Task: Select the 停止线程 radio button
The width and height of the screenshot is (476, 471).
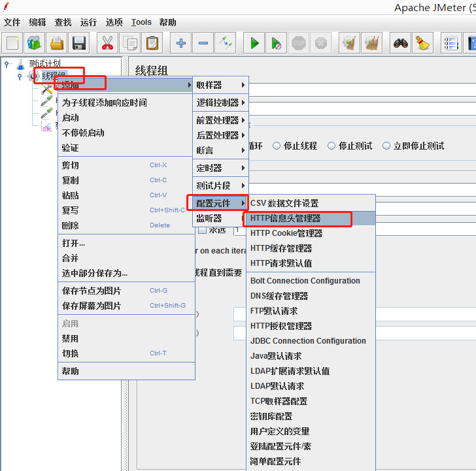Action: pyautogui.click(x=276, y=146)
